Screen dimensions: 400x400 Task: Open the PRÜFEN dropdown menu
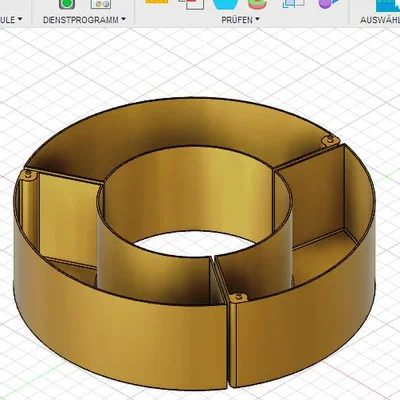pyautogui.click(x=240, y=20)
